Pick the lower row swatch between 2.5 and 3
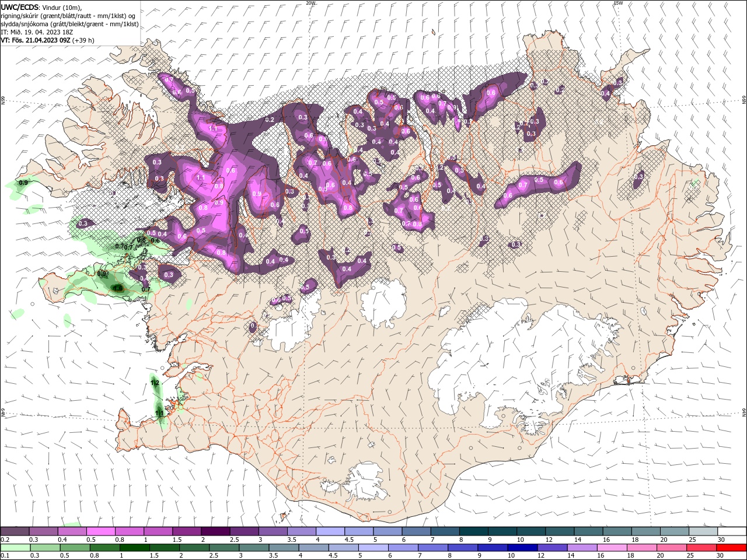 (x=224, y=548)
